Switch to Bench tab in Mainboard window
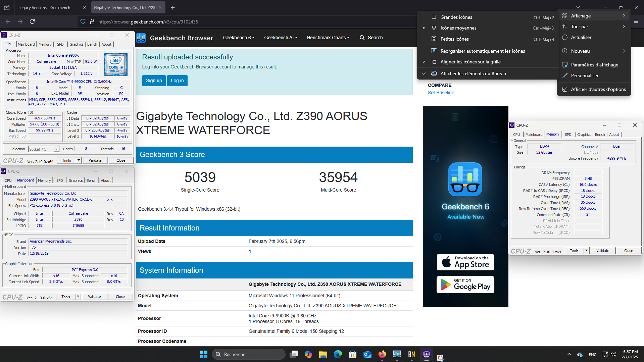 pyautogui.click(x=91, y=180)
